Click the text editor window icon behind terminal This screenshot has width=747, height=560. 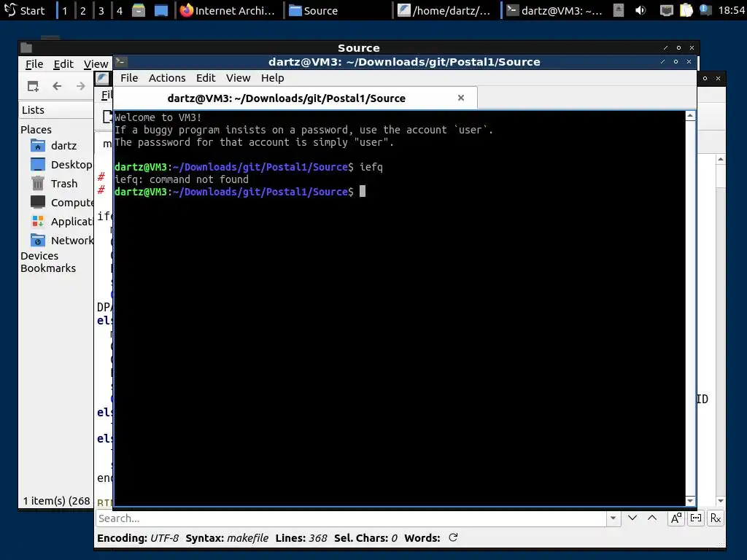pos(102,79)
